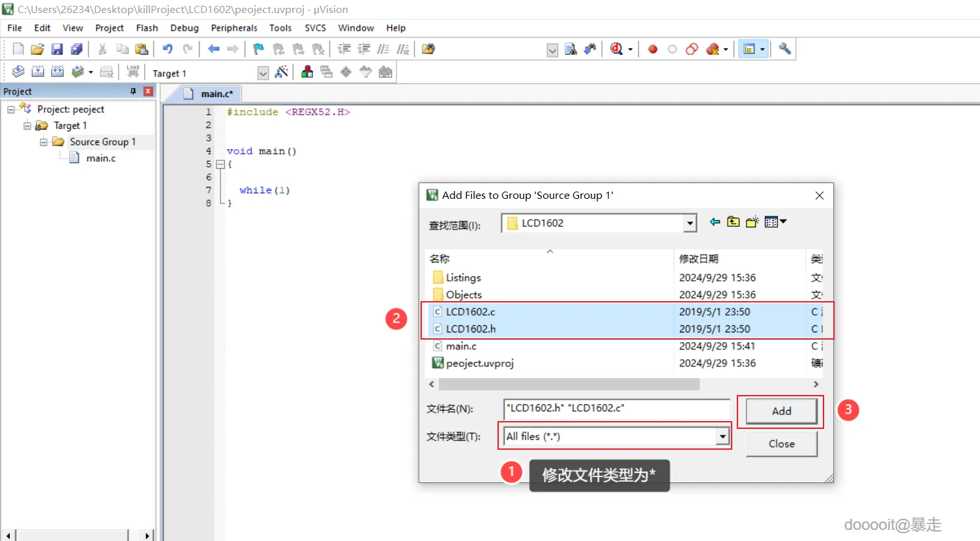Navigate backwards with the blue arrow

(x=213, y=49)
